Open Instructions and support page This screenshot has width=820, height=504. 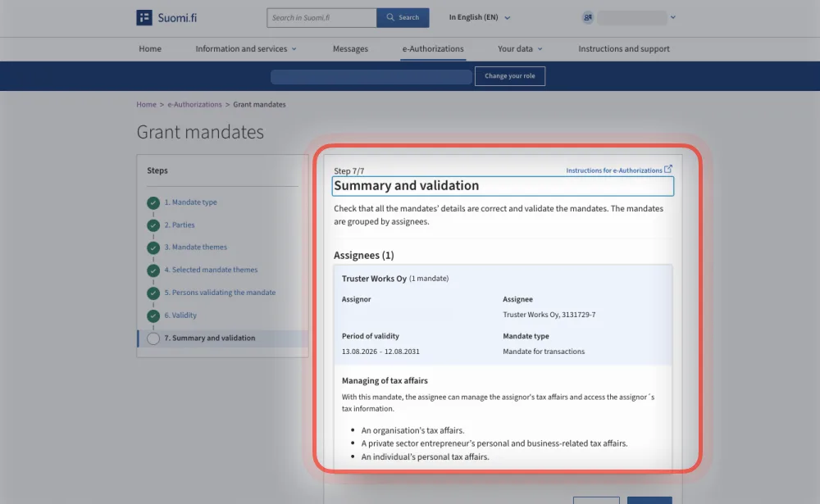tap(624, 48)
